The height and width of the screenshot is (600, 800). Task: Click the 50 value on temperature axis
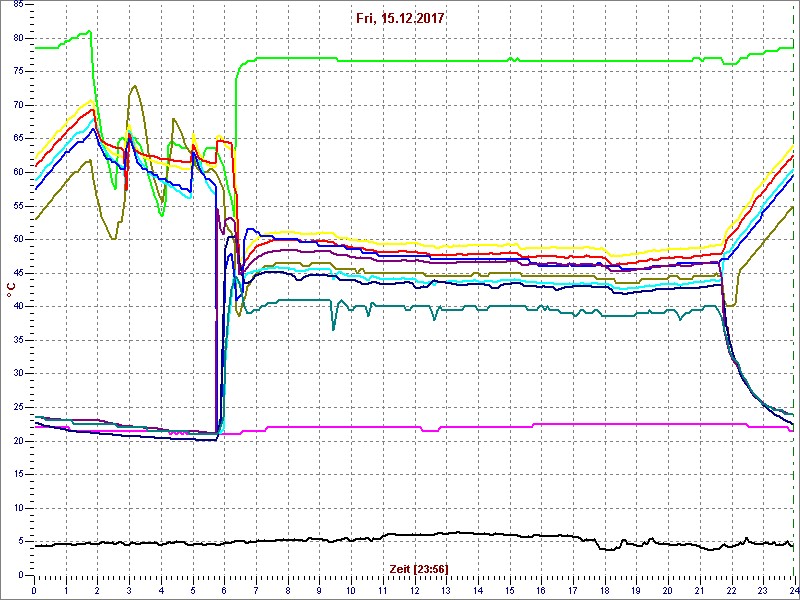click(x=18, y=240)
